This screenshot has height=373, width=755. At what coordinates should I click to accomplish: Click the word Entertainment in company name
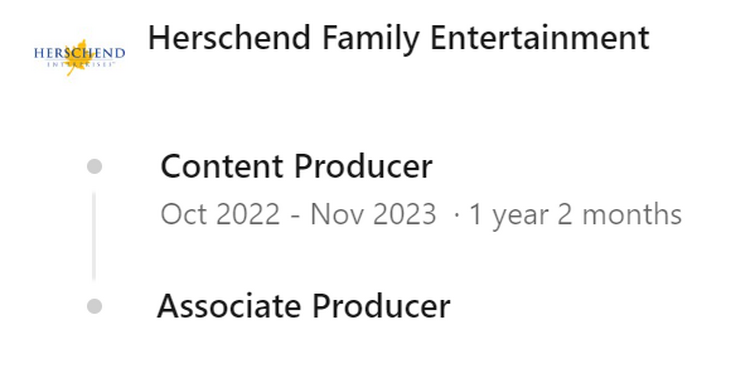pos(540,39)
